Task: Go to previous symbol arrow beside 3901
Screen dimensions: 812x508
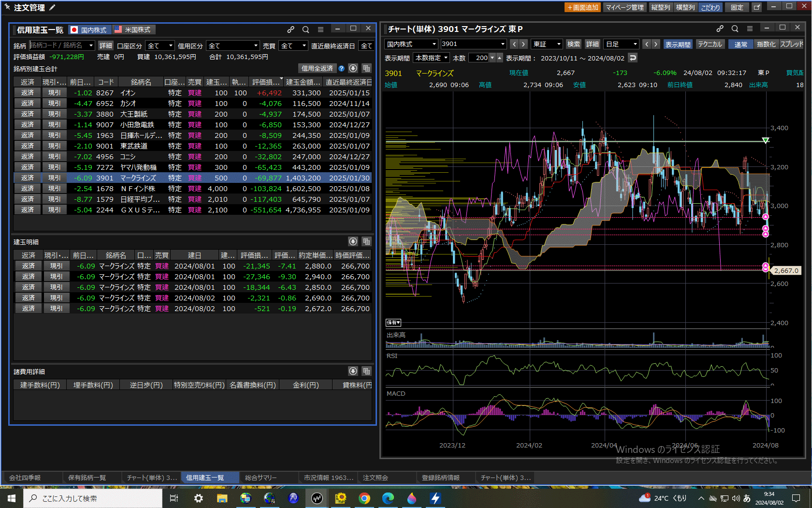Action: [x=514, y=44]
